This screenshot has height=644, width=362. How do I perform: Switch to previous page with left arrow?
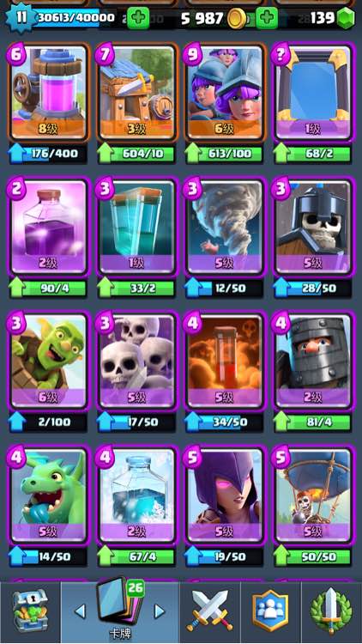coord(81,611)
